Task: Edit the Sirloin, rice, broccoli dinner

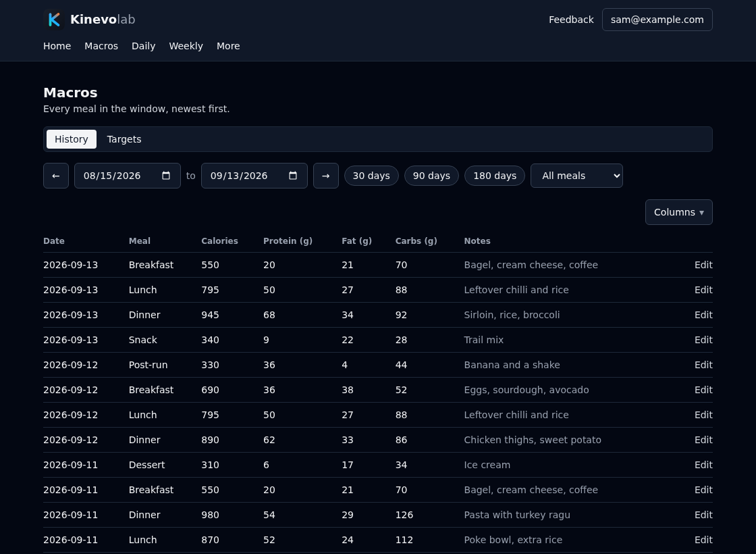Action: pyautogui.click(x=703, y=315)
